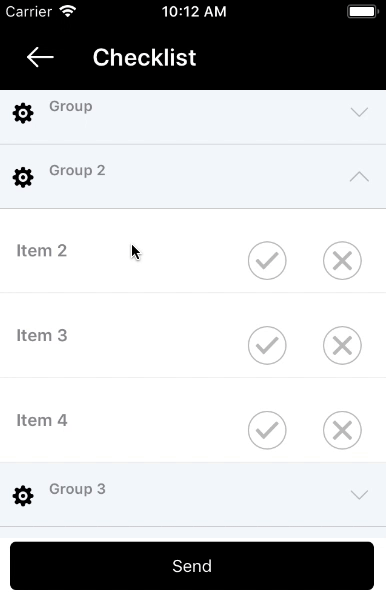Mark Item 2 as passed with checkmark
Screen dimensions: 386x602
[267, 260]
